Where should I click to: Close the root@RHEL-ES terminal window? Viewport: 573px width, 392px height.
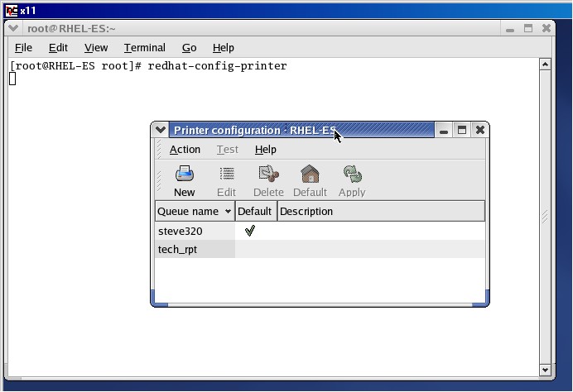(547, 28)
